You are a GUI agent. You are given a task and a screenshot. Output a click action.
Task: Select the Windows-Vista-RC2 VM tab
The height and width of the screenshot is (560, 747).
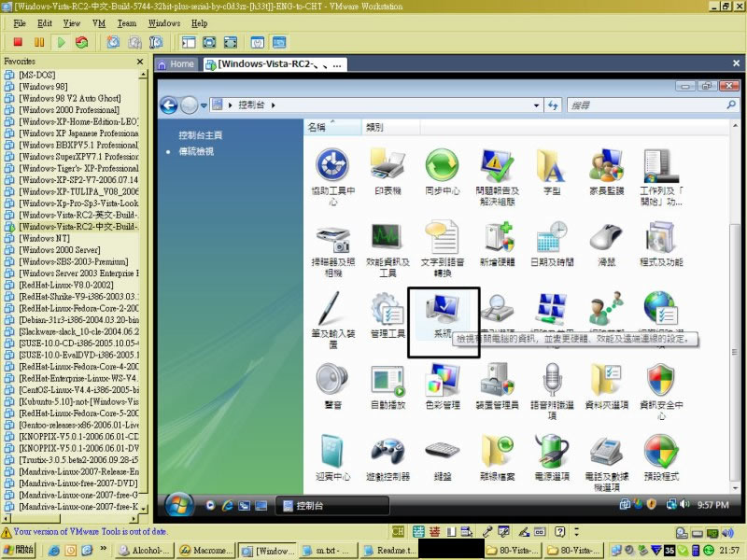coord(275,64)
